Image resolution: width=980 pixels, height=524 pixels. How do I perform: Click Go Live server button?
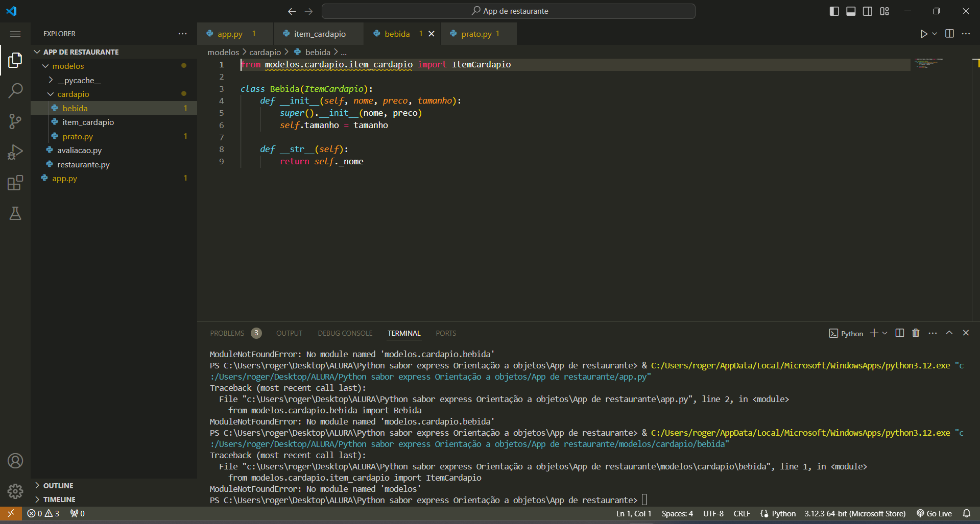click(934, 513)
